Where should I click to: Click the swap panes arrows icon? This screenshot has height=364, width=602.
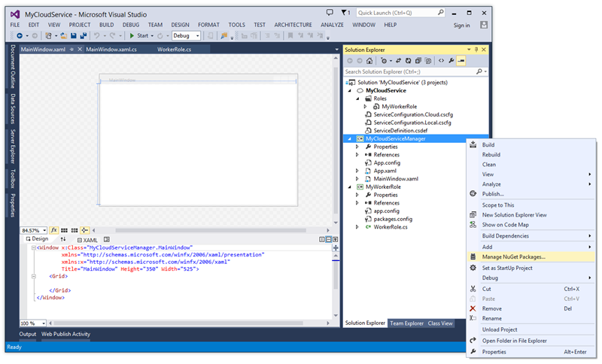point(63,239)
